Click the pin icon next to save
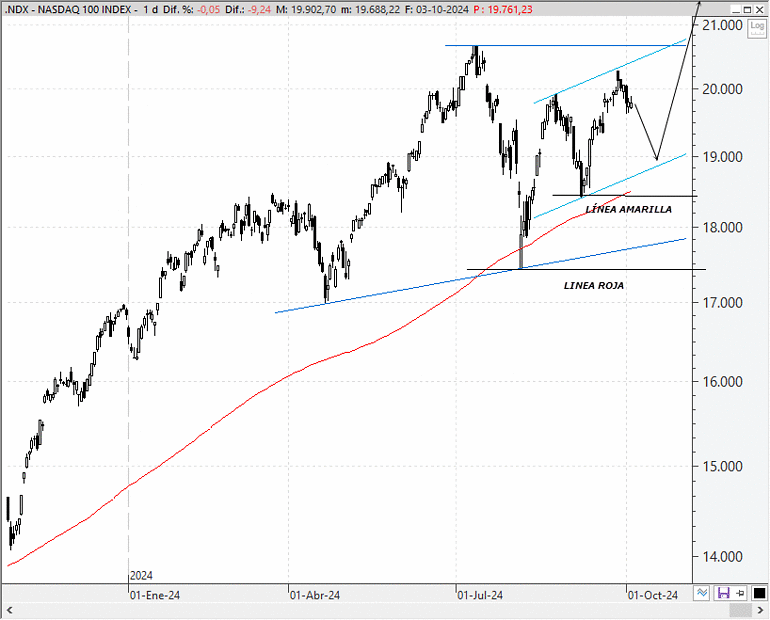The height and width of the screenshot is (620, 770). coord(740,593)
